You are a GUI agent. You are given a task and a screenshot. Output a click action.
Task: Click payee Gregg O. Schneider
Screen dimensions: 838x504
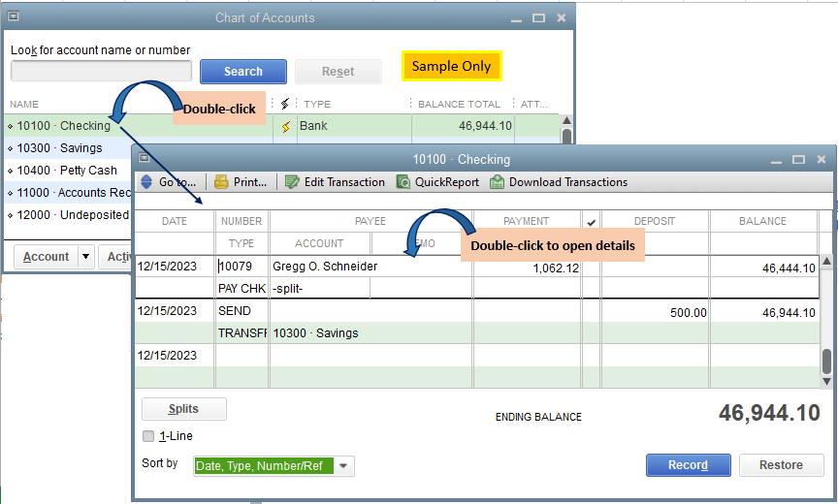[x=325, y=267]
